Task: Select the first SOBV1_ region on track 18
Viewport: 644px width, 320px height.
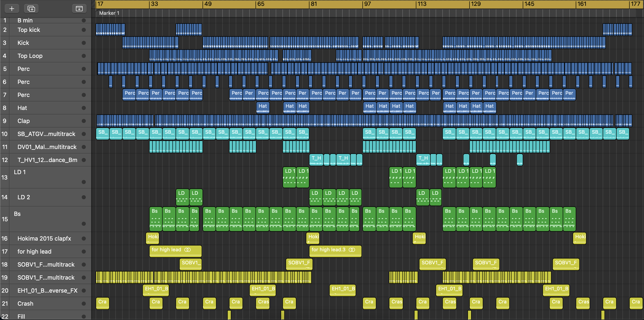Action: coord(190,265)
